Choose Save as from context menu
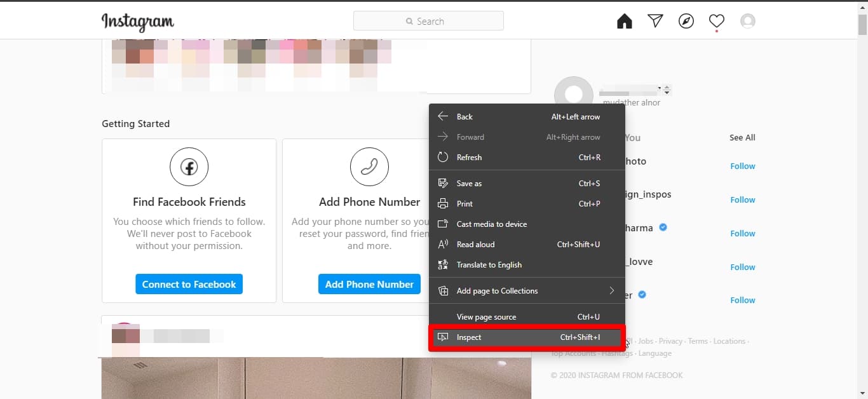Screen dimensions: 868x399 point(527,183)
